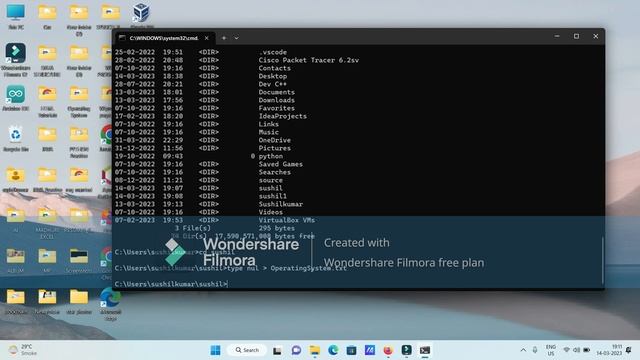This screenshot has height=360, width=640.
Task: Open the battery tray icon
Action: coord(587,350)
